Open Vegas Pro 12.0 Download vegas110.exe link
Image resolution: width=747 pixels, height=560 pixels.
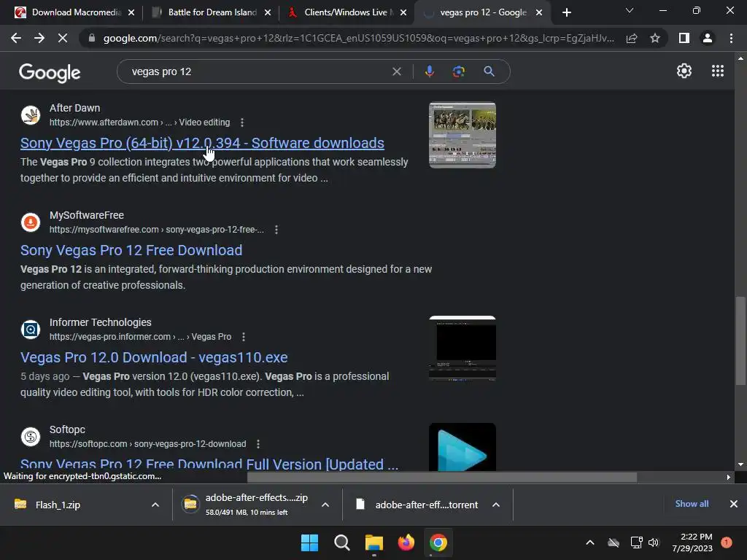pos(154,357)
